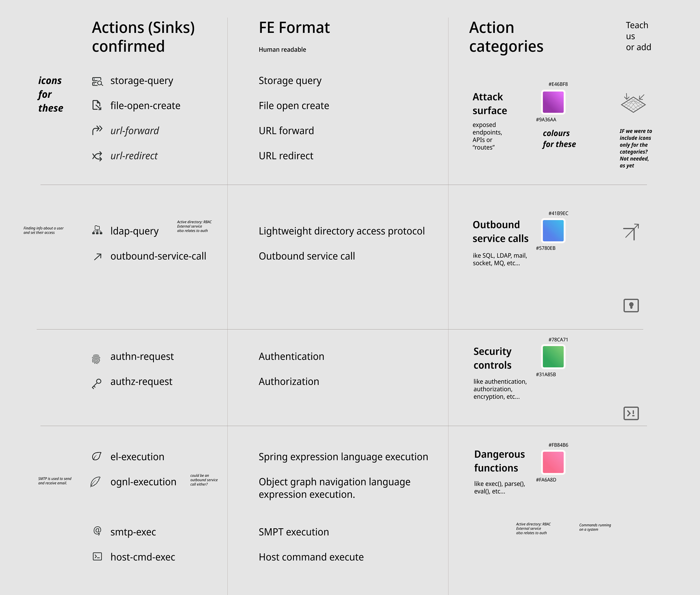This screenshot has width=700, height=595.
Task: Select the 'Lightweight directory access protocol' text
Action: click(x=342, y=231)
